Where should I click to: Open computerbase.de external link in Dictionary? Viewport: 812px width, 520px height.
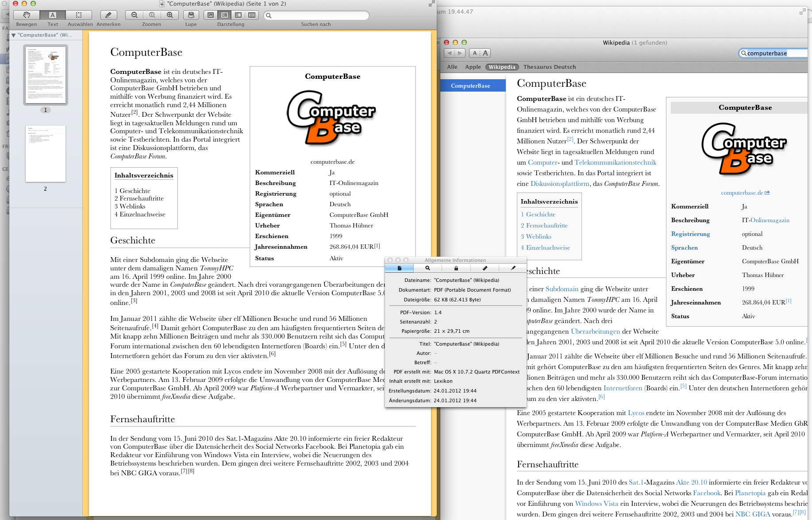tap(745, 193)
